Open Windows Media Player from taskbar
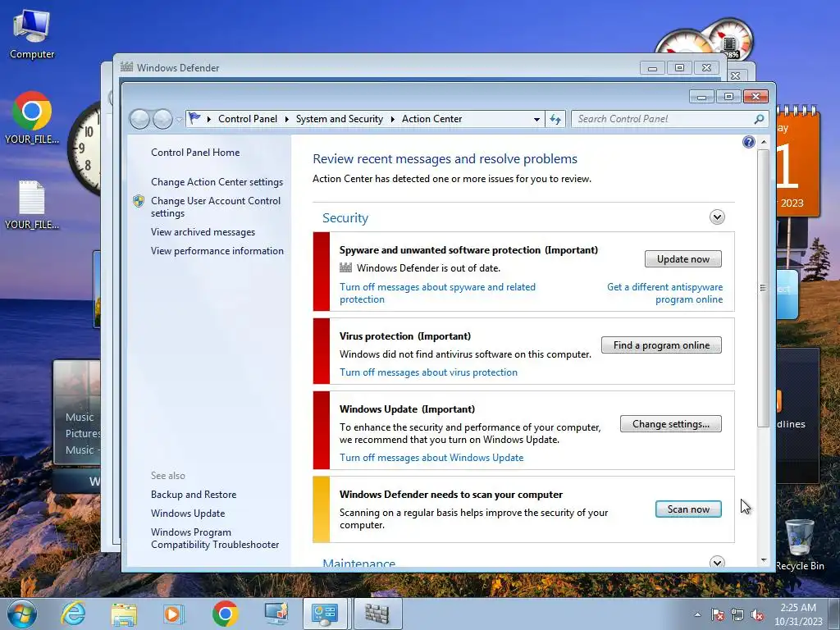This screenshot has width=840, height=630. point(173,614)
